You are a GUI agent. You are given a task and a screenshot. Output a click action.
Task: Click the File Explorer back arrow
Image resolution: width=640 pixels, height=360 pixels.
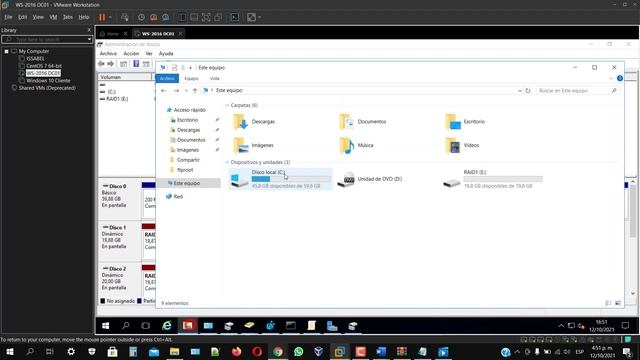(164, 91)
